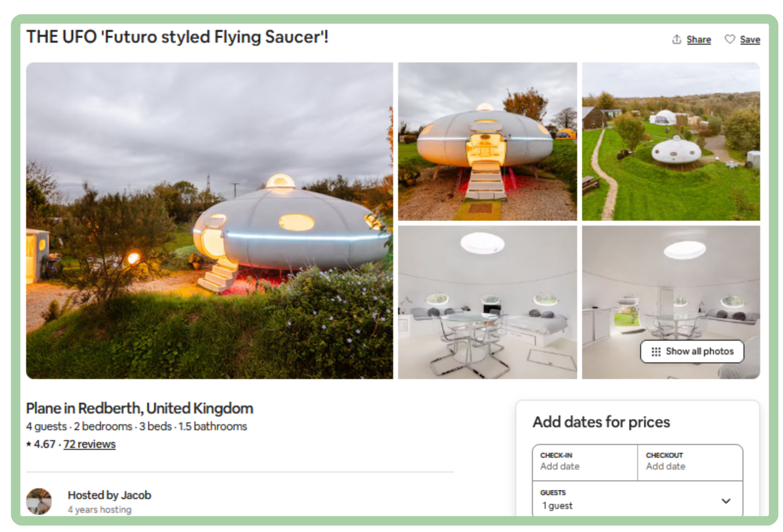Open the interior dining table photo
783x532 pixels.
[x=487, y=302]
